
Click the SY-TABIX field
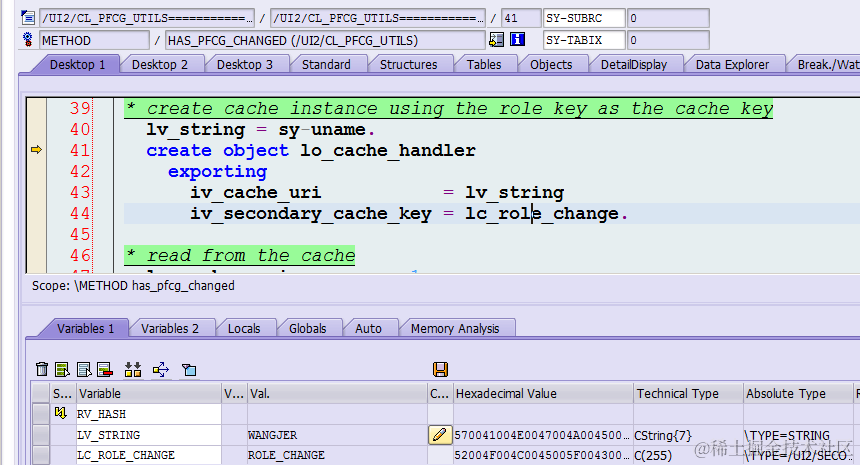pos(584,40)
